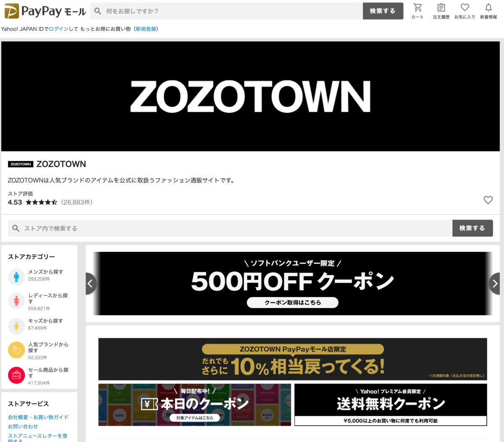Click the popular brands tag icon
Image resolution: width=504 pixels, height=442 pixels.
click(x=16, y=350)
